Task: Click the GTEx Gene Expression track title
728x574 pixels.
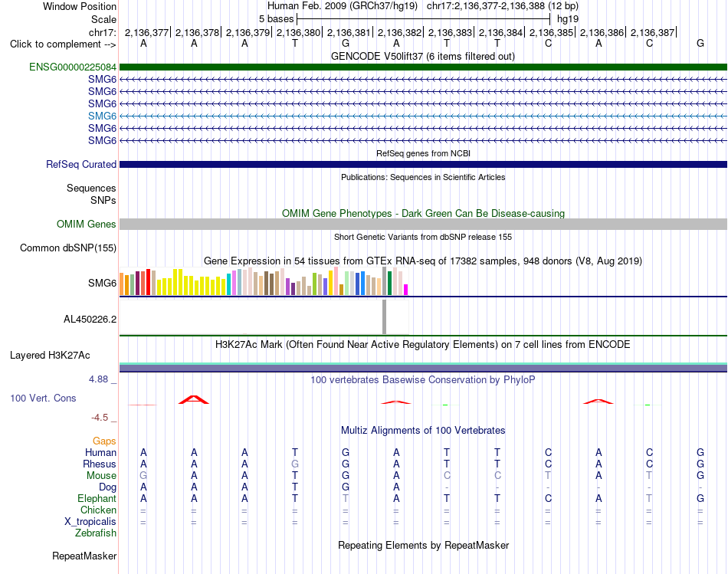Action: click(x=423, y=261)
